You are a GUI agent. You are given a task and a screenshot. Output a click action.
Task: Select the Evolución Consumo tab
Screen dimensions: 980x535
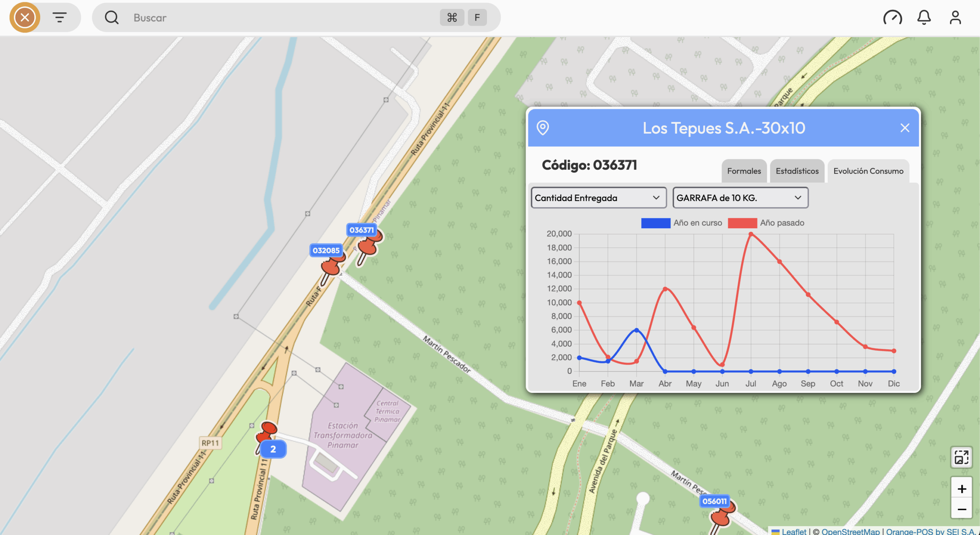pos(868,171)
